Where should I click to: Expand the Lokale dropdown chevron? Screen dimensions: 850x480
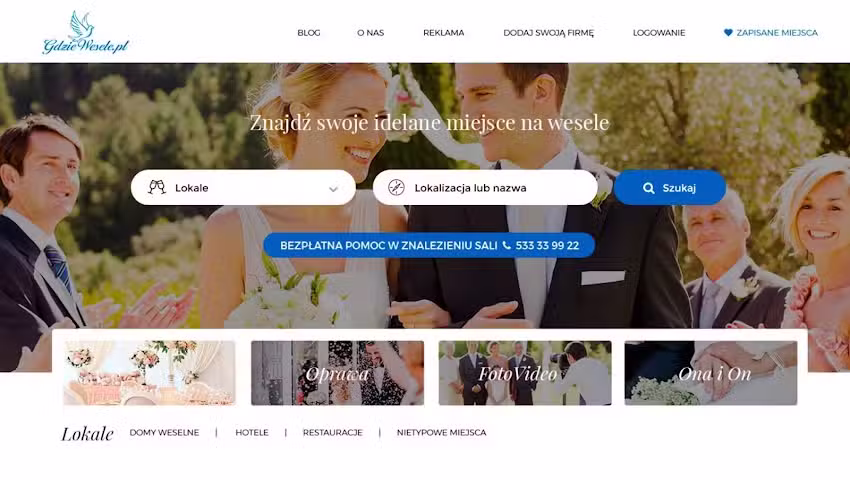coord(333,189)
